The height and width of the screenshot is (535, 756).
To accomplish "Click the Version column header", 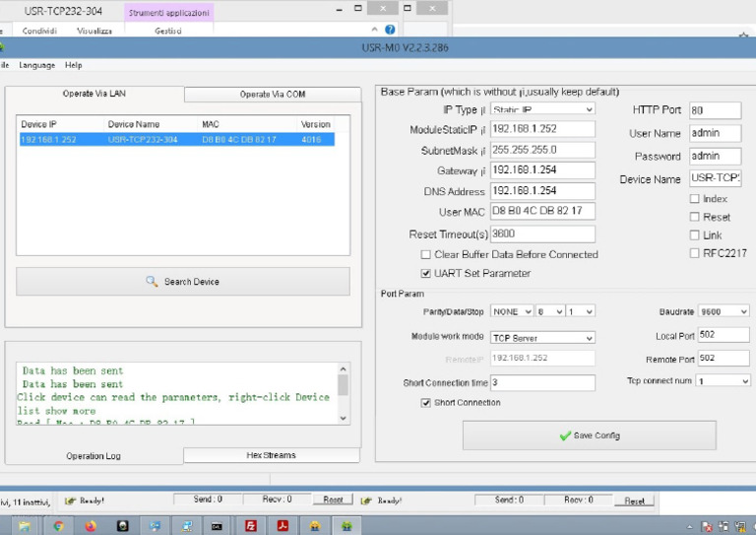I will [316, 124].
